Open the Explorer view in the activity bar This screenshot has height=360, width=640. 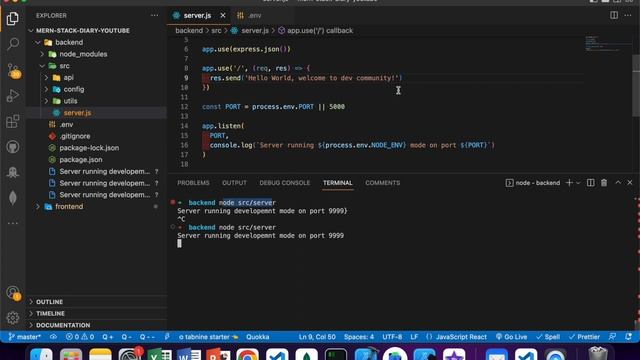(x=13, y=18)
